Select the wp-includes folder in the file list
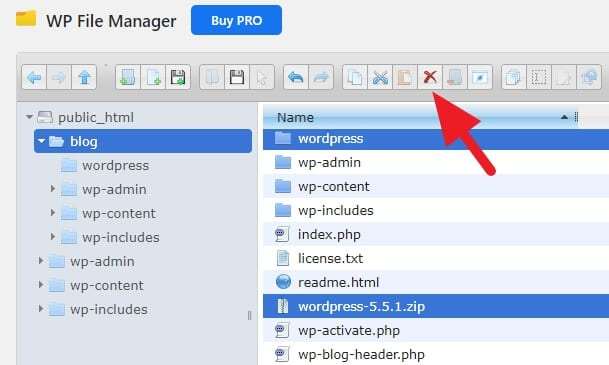609x365 pixels. coord(436,210)
